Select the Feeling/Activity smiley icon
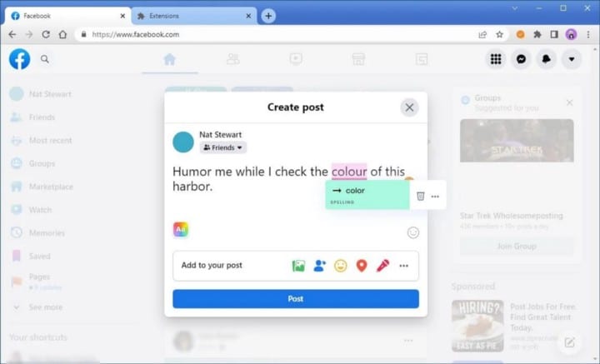The width and height of the screenshot is (600, 364). coord(341,266)
